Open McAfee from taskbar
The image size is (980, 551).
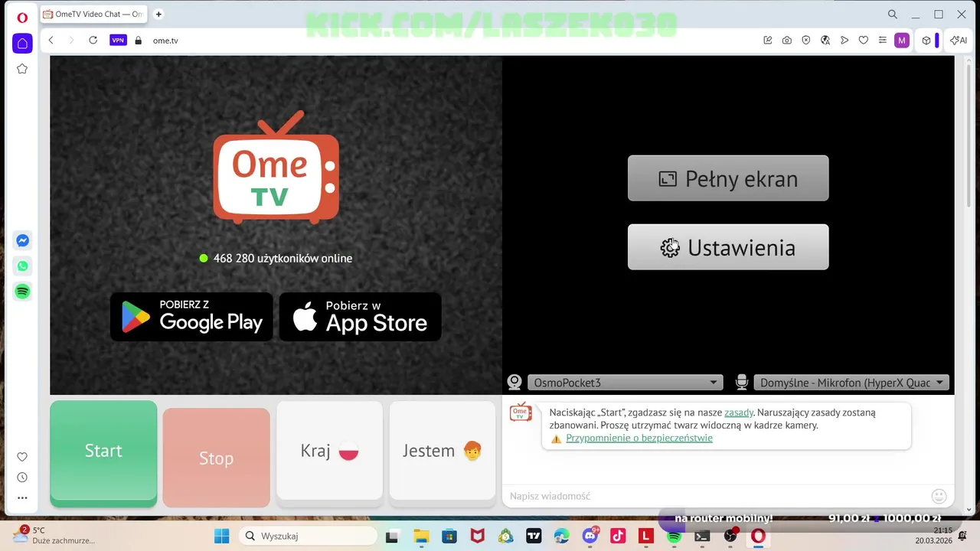pyautogui.click(x=477, y=536)
